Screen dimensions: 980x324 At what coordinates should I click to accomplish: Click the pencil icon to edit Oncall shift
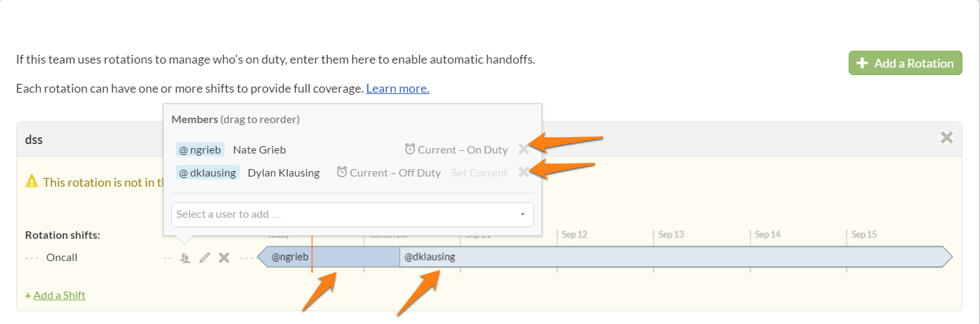coord(204,258)
